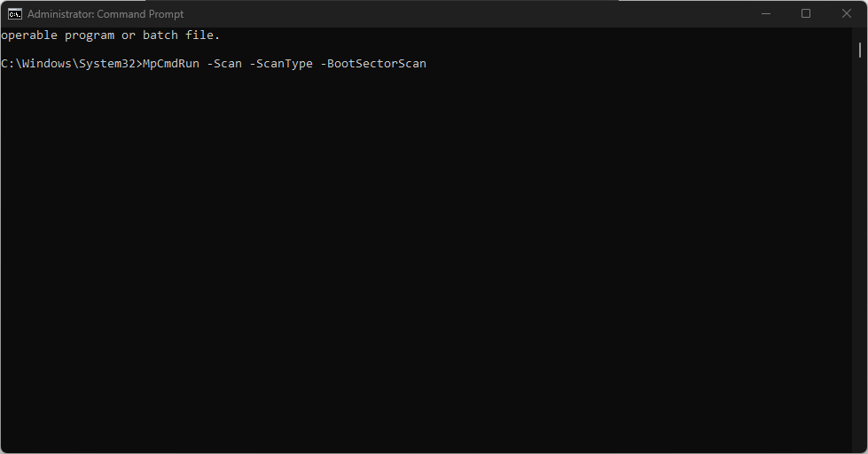Click the 'Command Prompt' title text
Image resolution: width=868 pixels, height=454 pixels.
coord(143,14)
